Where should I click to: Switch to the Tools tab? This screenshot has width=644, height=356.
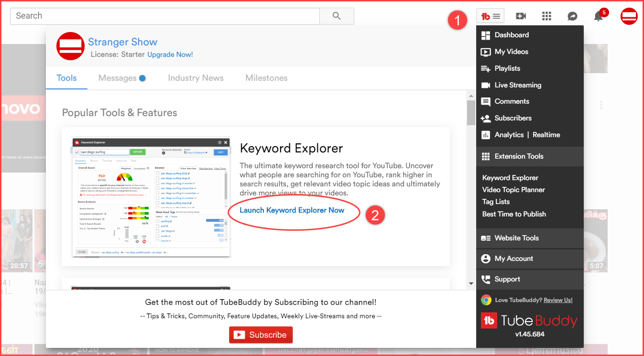(x=66, y=78)
